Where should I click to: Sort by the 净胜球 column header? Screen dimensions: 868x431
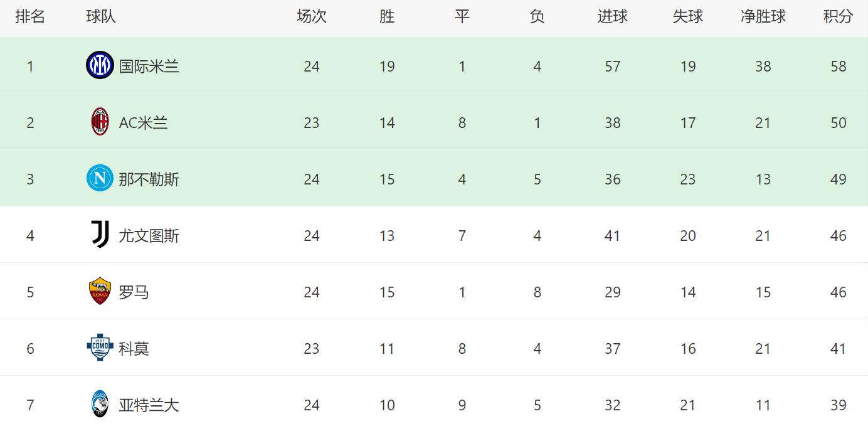point(763,17)
